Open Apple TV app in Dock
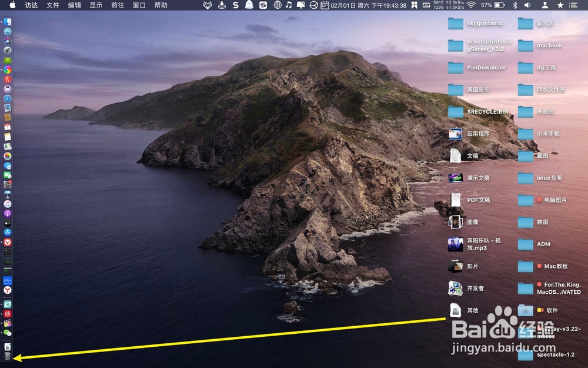Viewport: 588px width, 368px height. (8, 223)
